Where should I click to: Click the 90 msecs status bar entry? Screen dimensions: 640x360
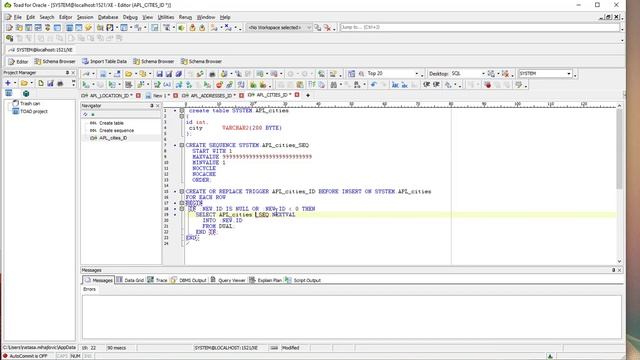click(116, 348)
